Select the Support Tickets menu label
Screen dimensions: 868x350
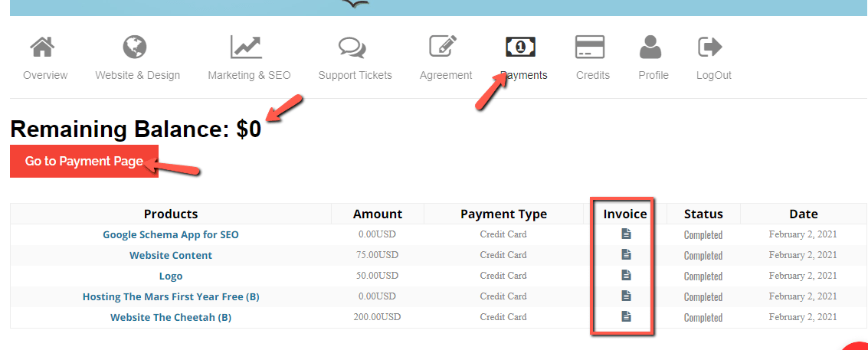355,75
